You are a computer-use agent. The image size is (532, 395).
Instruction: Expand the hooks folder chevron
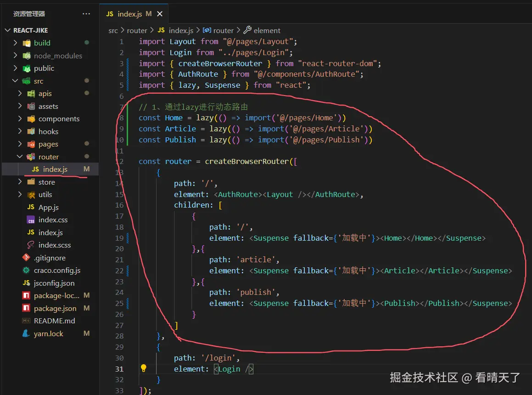20,131
